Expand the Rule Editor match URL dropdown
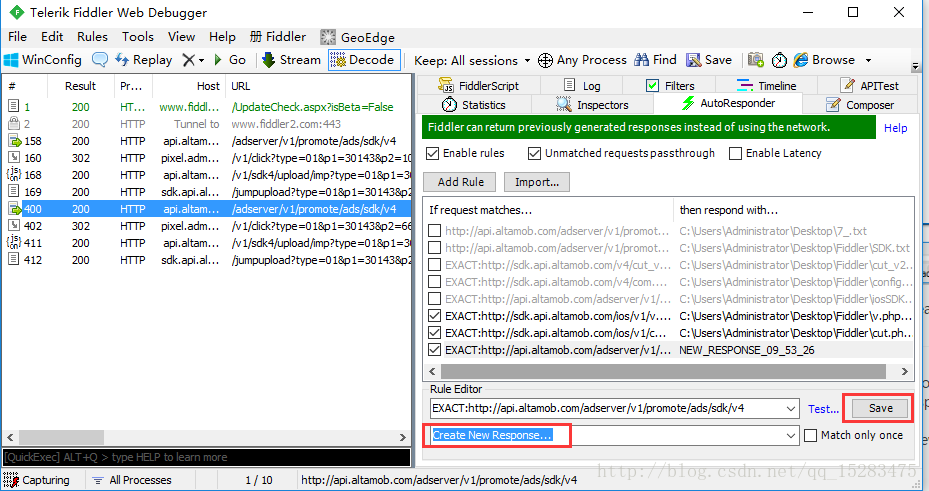Viewport: 929px width, 491px height. (791, 408)
